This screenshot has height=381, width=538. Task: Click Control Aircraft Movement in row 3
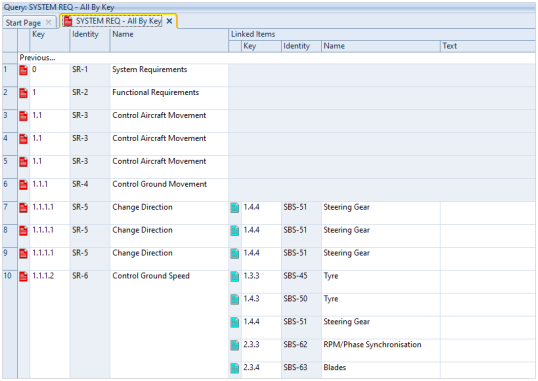click(x=169, y=121)
